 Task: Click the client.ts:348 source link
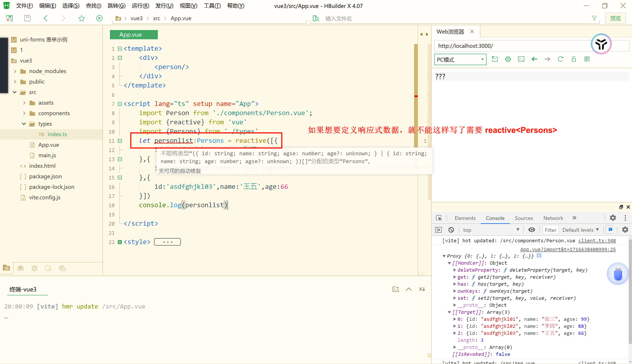coord(597,241)
